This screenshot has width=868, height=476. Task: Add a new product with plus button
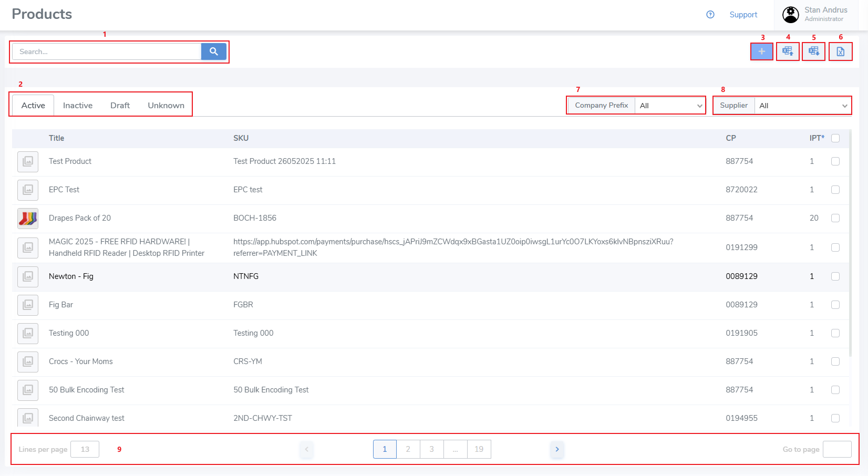pyautogui.click(x=761, y=51)
